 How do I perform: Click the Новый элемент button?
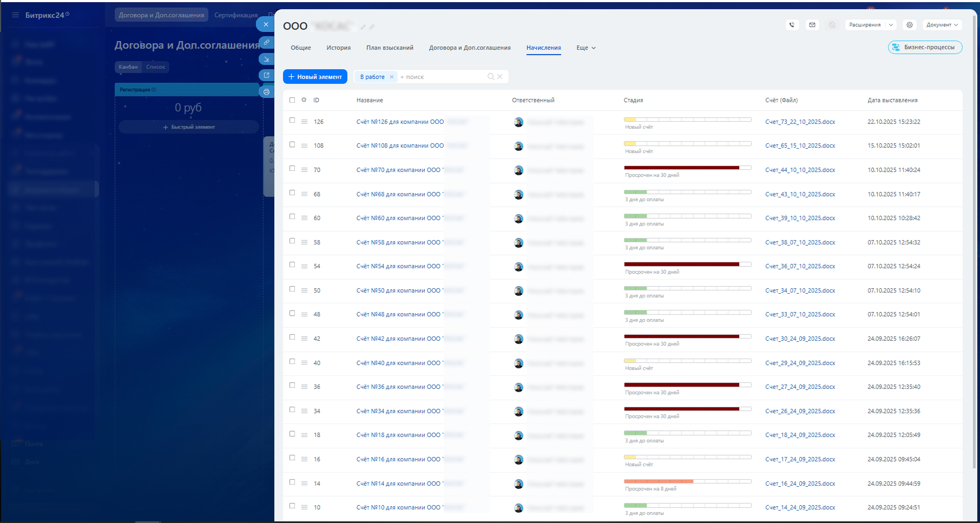(x=315, y=77)
